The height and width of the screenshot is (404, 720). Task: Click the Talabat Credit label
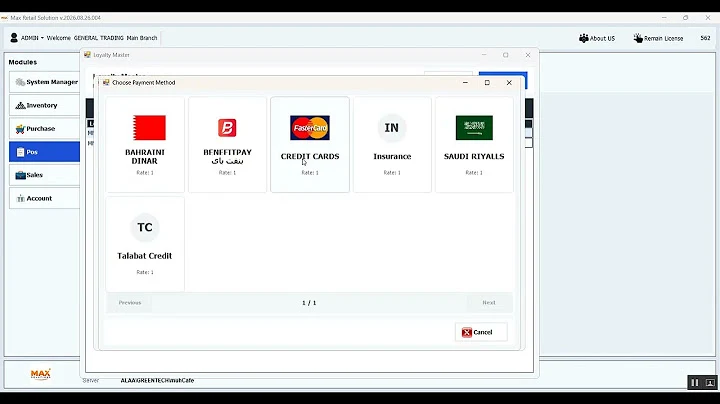pos(145,256)
